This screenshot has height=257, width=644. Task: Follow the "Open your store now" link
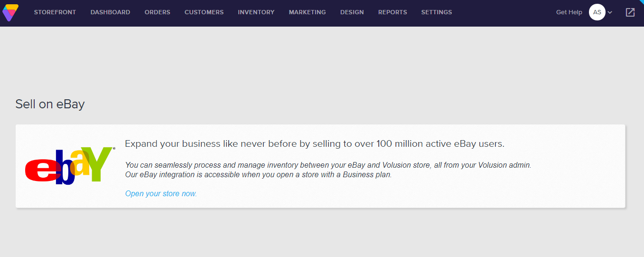click(x=161, y=193)
